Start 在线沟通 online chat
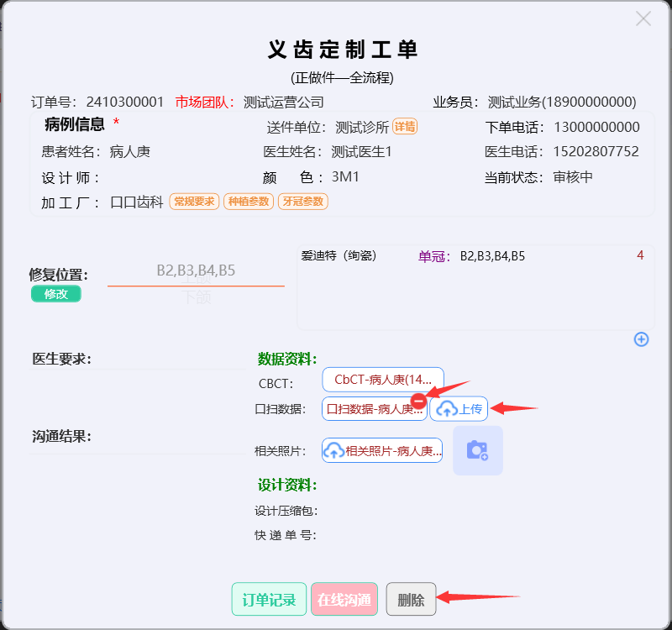The height and width of the screenshot is (630, 672). [344, 600]
